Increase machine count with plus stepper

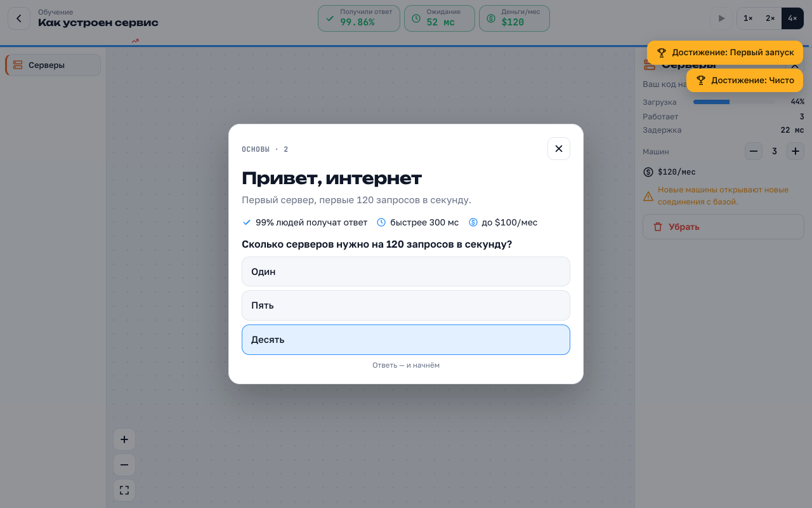[796, 151]
